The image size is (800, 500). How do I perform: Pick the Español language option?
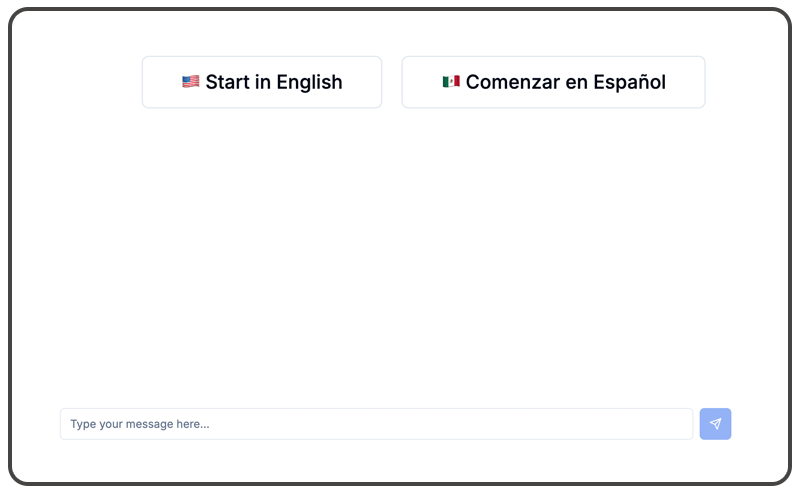[554, 82]
